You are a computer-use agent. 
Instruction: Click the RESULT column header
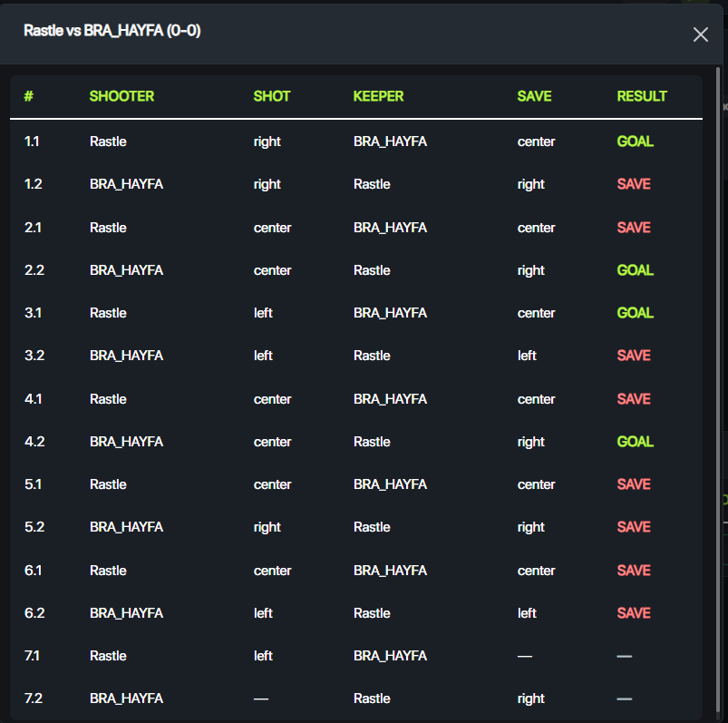coord(641,96)
